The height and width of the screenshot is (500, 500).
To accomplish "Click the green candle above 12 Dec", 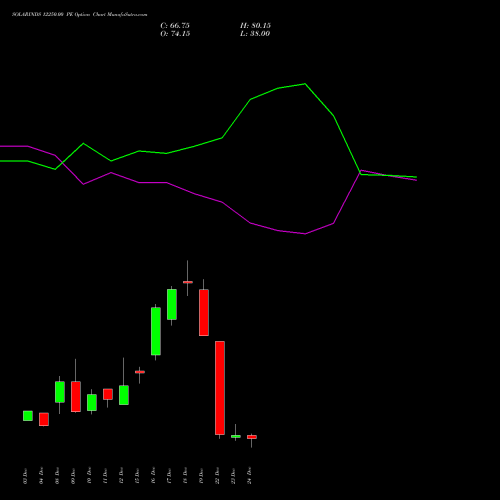I will point(124,395).
